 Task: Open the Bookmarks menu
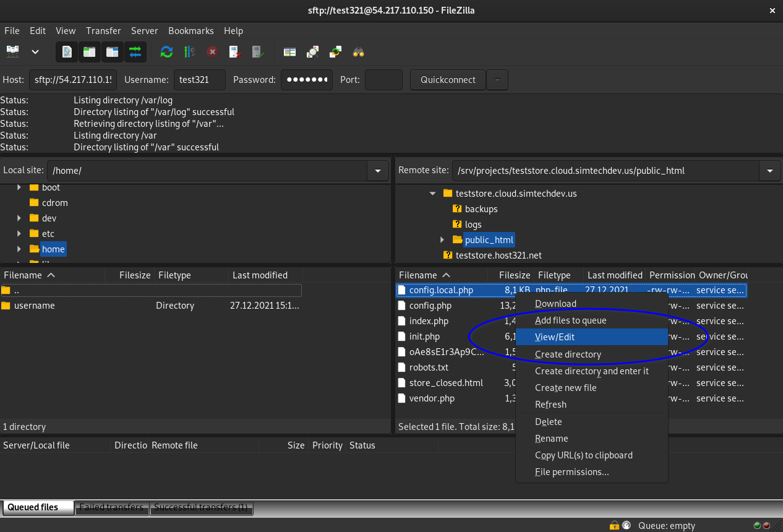coord(191,31)
